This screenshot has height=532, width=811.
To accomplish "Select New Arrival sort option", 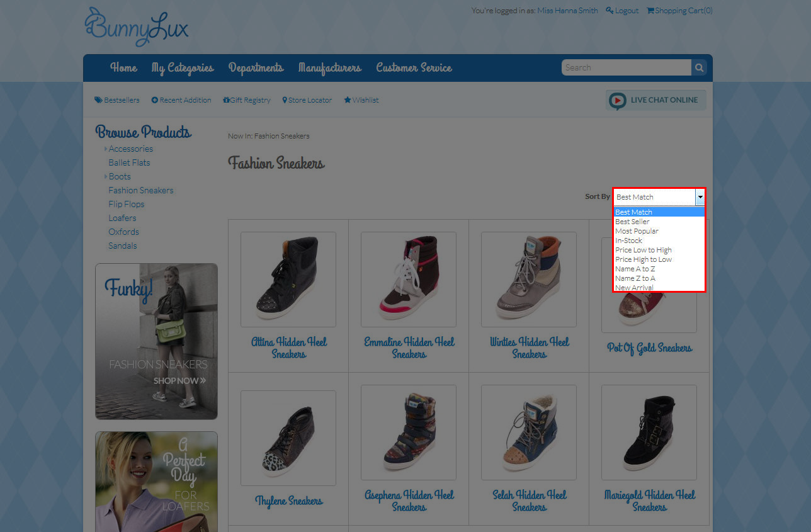I will pyautogui.click(x=659, y=288).
